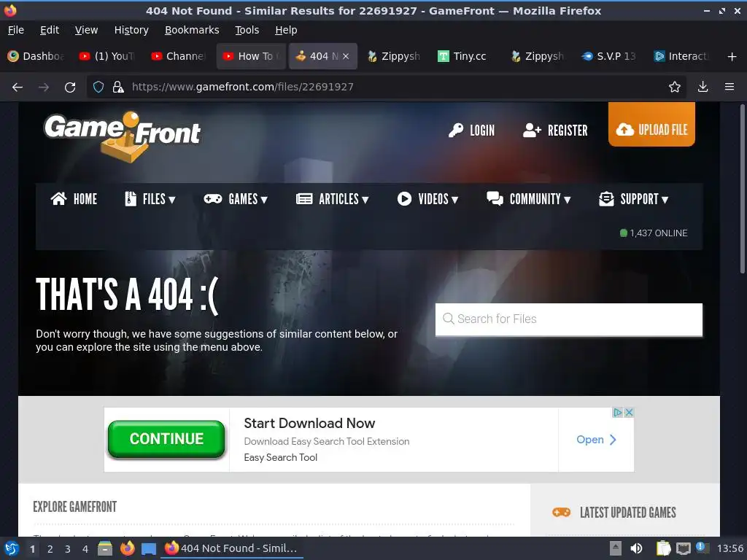
Task: Click the VIDEOS play-circle icon
Action: tap(404, 198)
